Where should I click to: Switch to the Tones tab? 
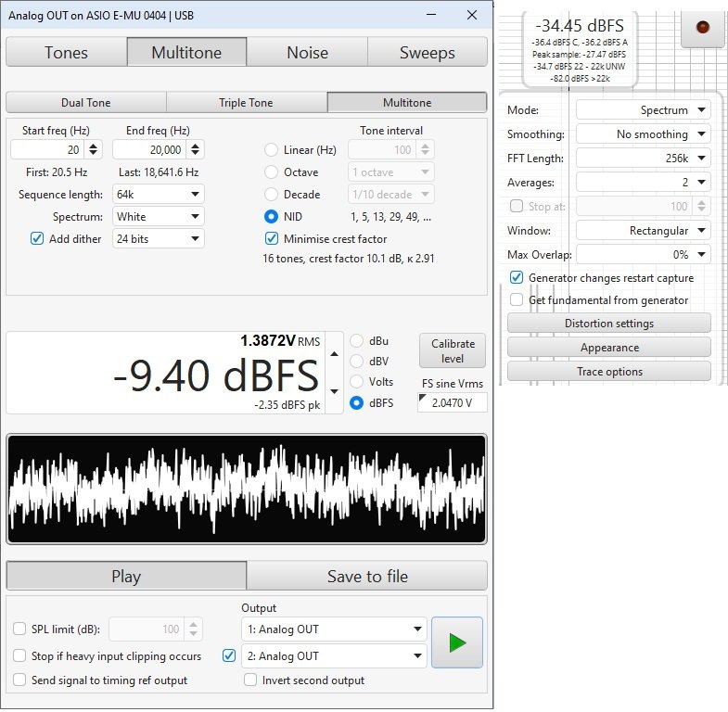coord(66,53)
